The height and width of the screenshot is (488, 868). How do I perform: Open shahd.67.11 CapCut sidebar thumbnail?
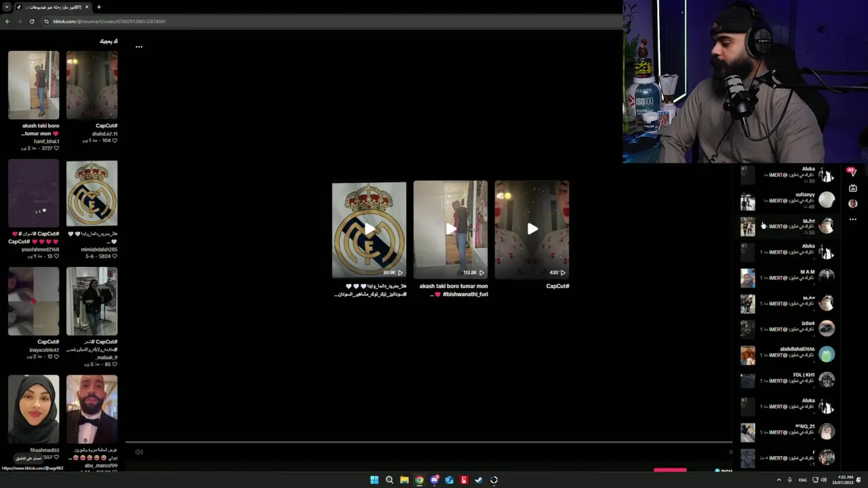[x=92, y=85]
